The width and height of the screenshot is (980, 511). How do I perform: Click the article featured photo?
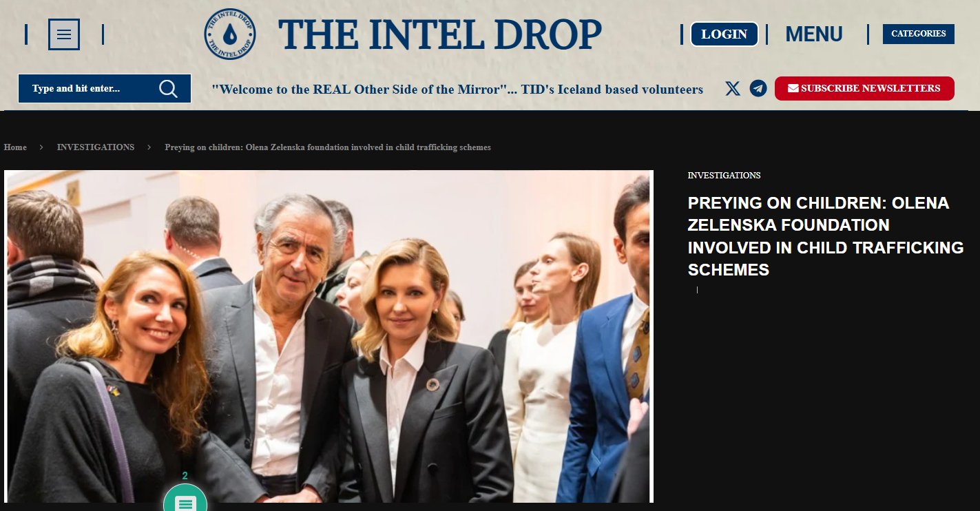(x=329, y=337)
